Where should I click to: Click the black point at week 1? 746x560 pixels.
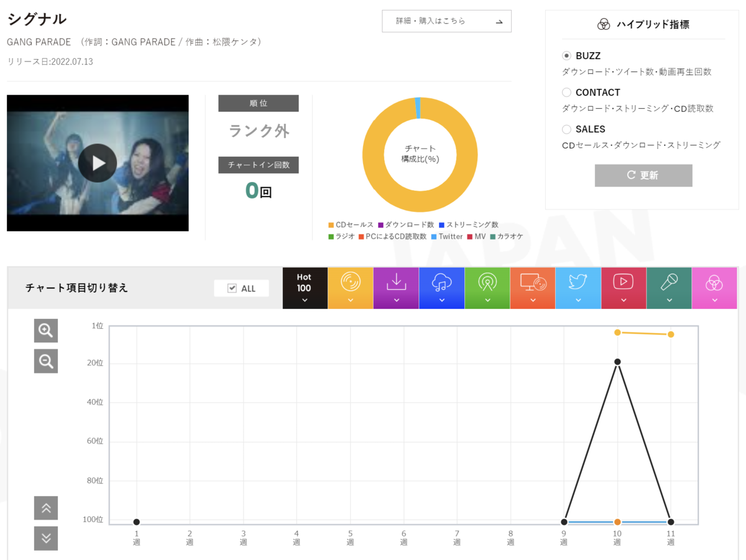pyautogui.click(x=136, y=522)
